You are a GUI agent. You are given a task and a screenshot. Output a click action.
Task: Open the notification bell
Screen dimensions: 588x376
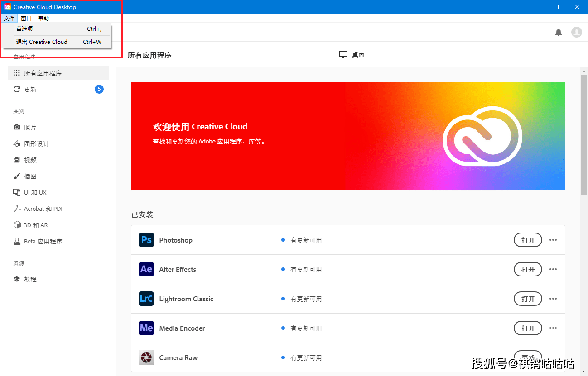(559, 32)
